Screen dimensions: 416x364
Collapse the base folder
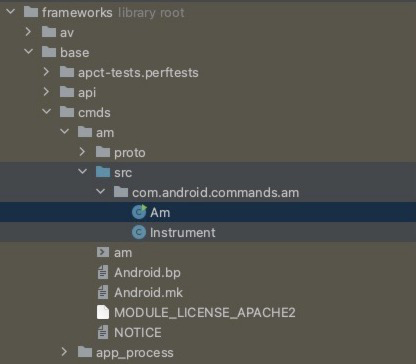29,52
